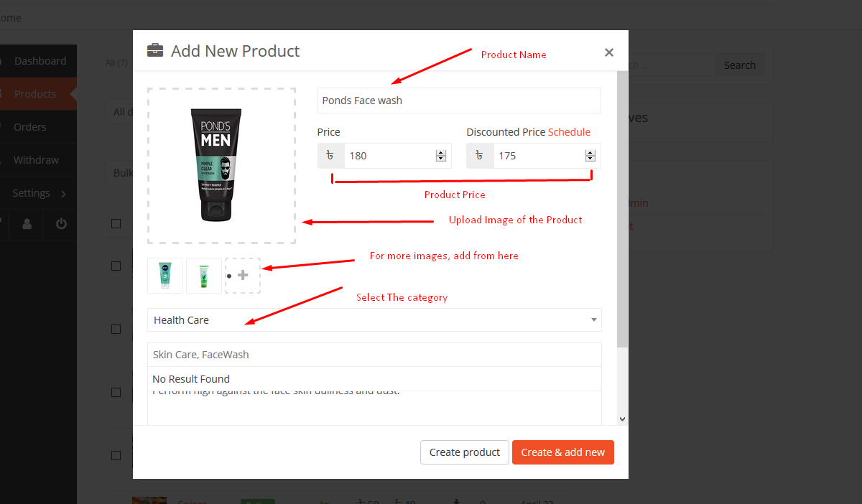Open Dashboard in the background sidebar

(x=40, y=61)
